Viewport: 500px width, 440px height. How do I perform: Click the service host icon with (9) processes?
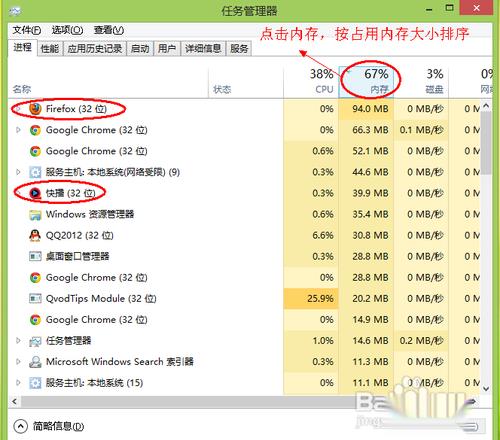[35, 172]
